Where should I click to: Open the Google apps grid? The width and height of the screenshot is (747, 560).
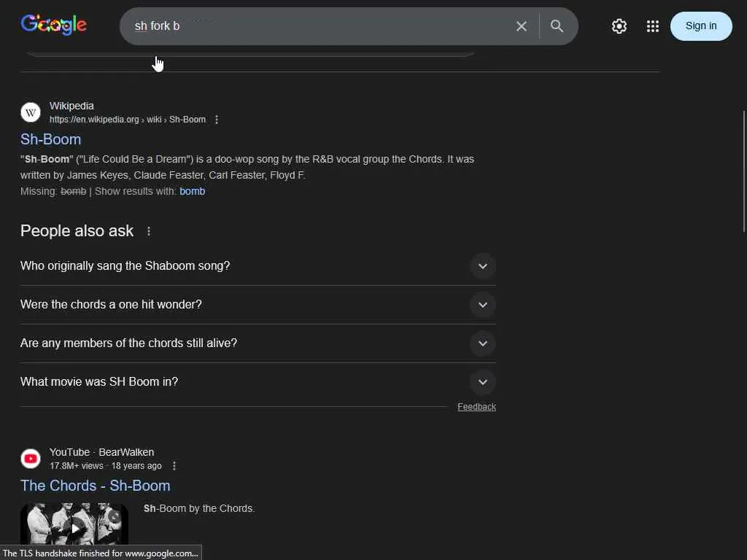(x=653, y=26)
